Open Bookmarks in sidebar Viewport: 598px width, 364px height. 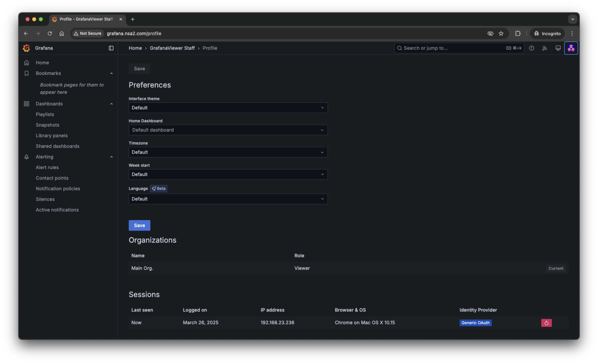tap(48, 73)
